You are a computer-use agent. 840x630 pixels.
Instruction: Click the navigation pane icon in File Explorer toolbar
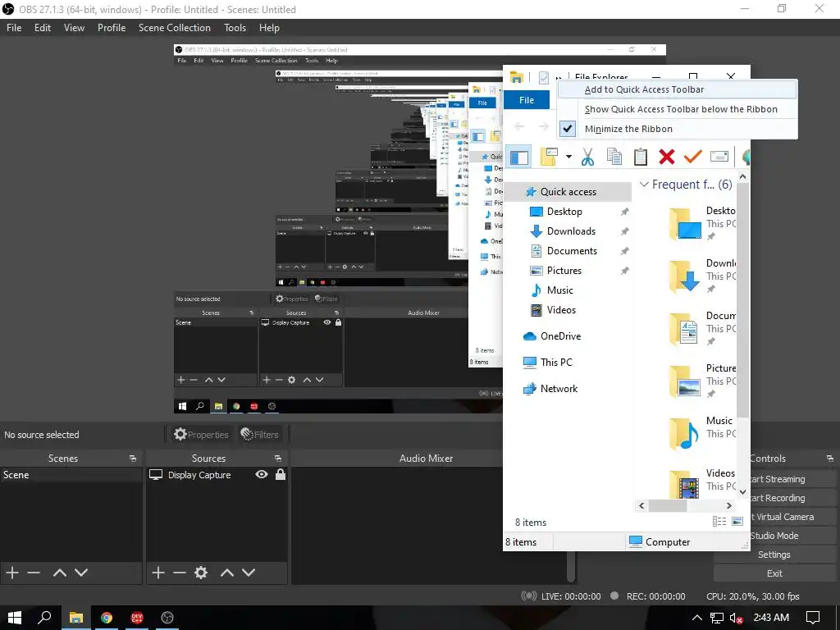tap(518, 157)
